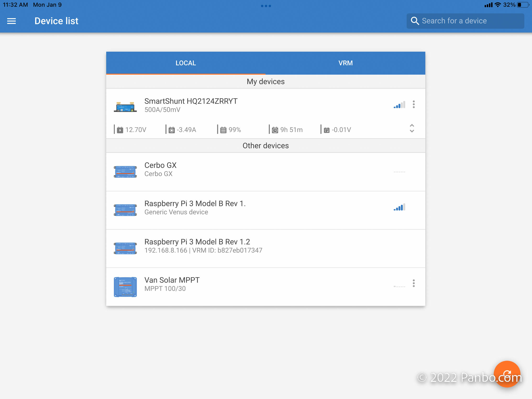Click the search magnifier icon
This screenshot has width=532, height=399.
coord(415,21)
